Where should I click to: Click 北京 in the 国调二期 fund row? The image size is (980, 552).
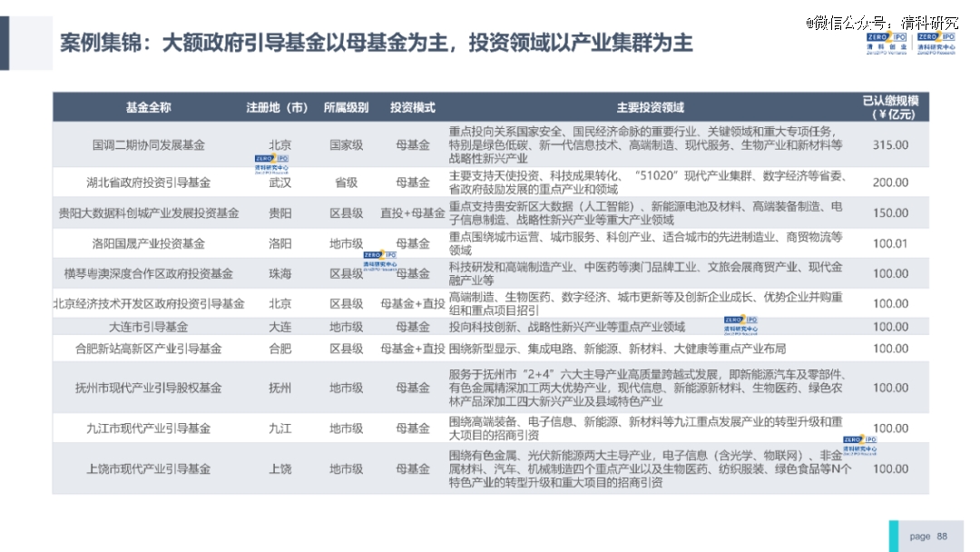[x=280, y=145]
